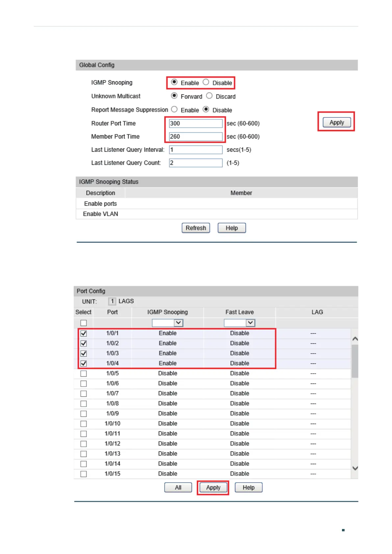Click scrollbar down arrow in port list
Viewport: 392px width, 554px height.
point(355,468)
